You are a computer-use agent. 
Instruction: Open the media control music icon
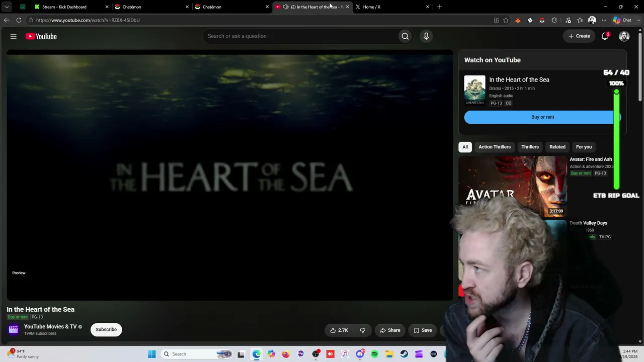click(x=568, y=20)
